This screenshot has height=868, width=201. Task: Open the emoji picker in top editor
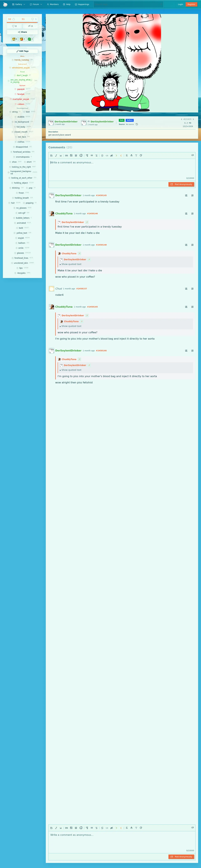[x=81, y=155]
